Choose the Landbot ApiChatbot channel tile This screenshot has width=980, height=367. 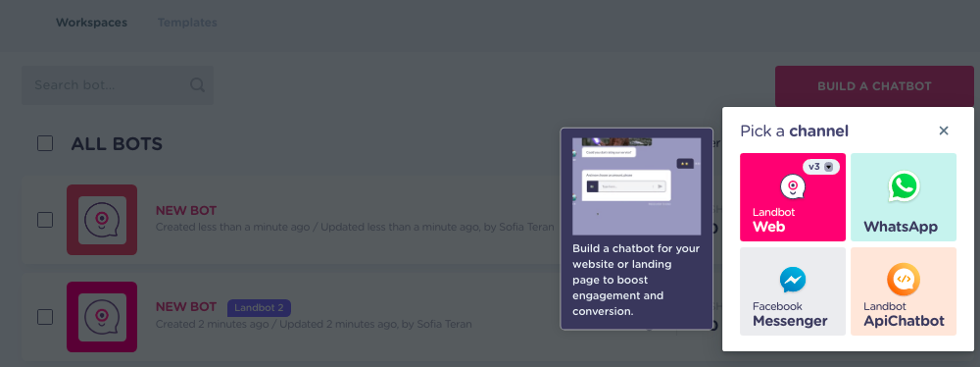coord(904,291)
